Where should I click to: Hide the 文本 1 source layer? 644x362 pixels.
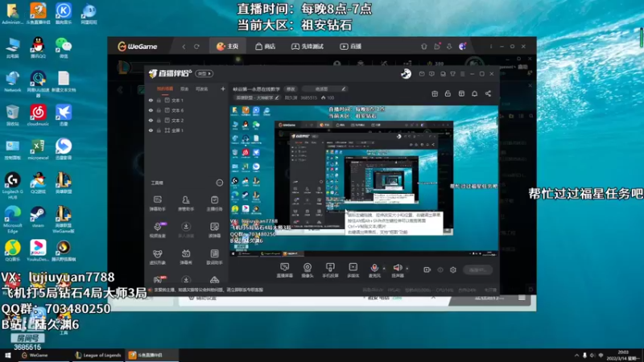tap(151, 100)
